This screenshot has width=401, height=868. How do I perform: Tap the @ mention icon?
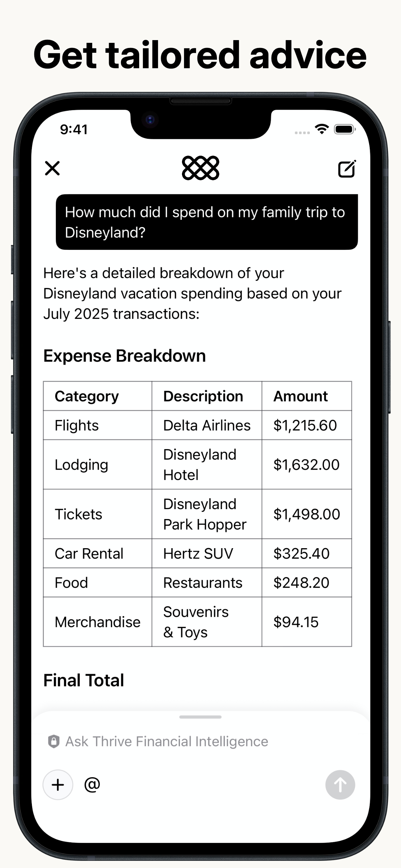[x=92, y=784]
